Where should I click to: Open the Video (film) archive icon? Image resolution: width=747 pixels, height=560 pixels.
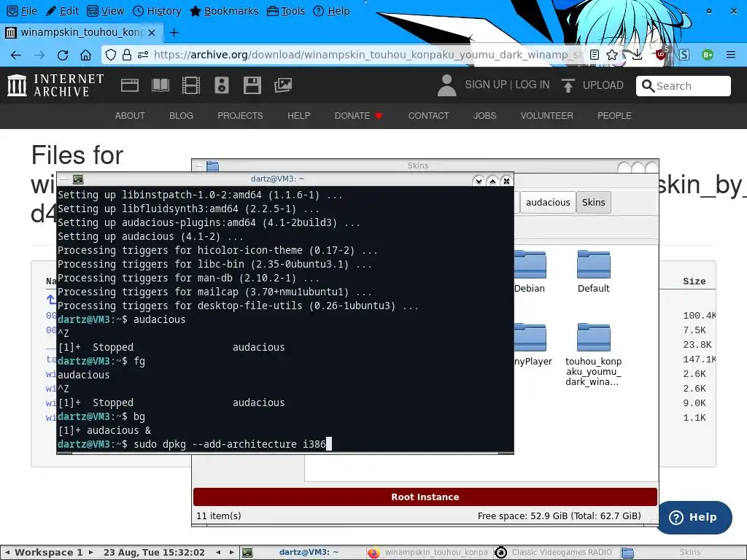(x=191, y=85)
